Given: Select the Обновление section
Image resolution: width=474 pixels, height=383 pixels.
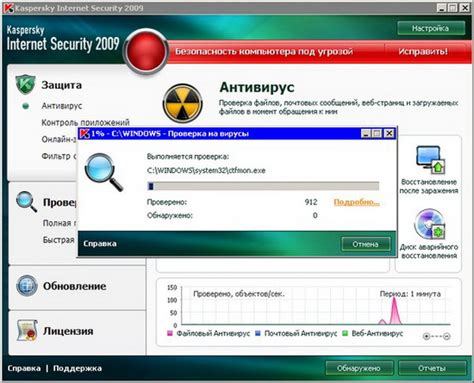Looking at the screenshot, I should tap(75, 286).
